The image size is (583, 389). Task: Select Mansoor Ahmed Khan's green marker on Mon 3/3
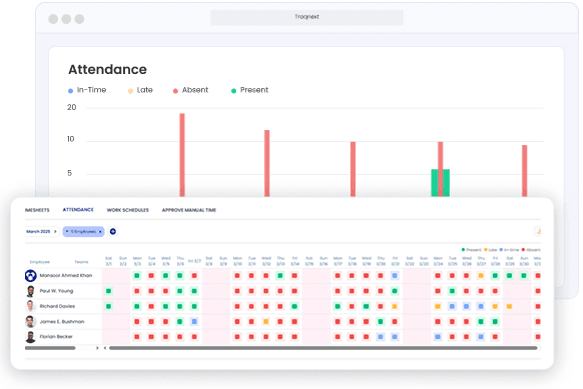[137, 276]
